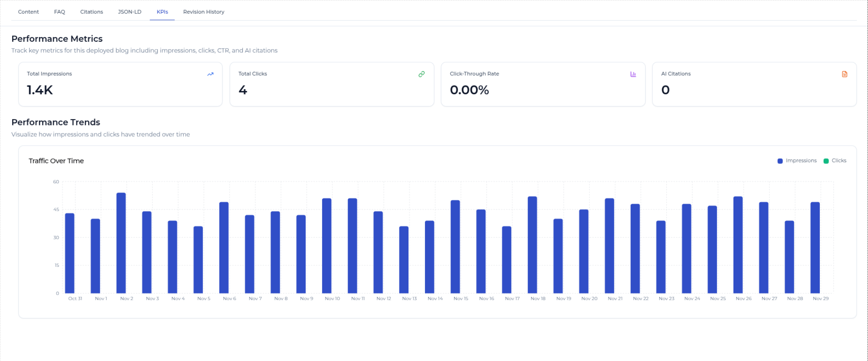This screenshot has height=361, width=868.
Task: Select the JSON-LD tab
Action: pyautogui.click(x=130, y=12)
